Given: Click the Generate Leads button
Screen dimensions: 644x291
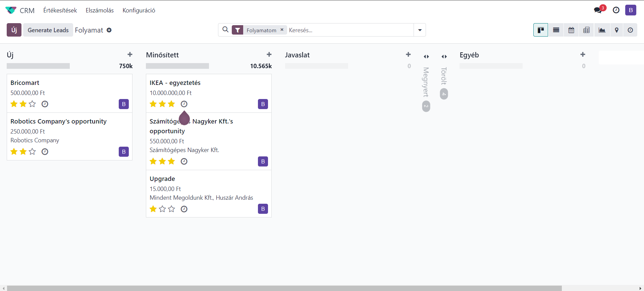Looking at the screenshot, I should pos(48,30).
